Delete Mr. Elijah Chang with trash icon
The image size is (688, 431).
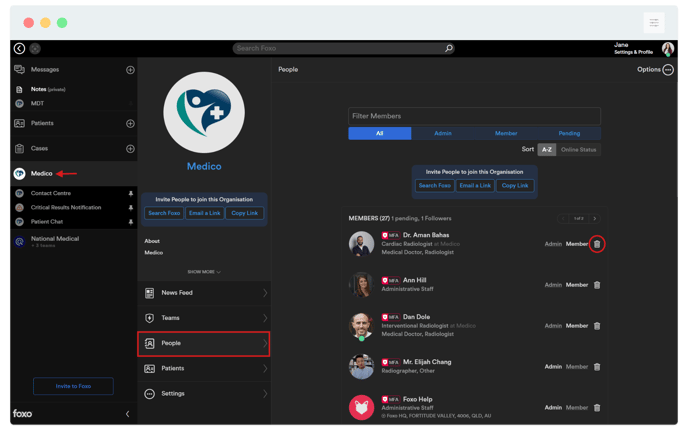[597, 367]
